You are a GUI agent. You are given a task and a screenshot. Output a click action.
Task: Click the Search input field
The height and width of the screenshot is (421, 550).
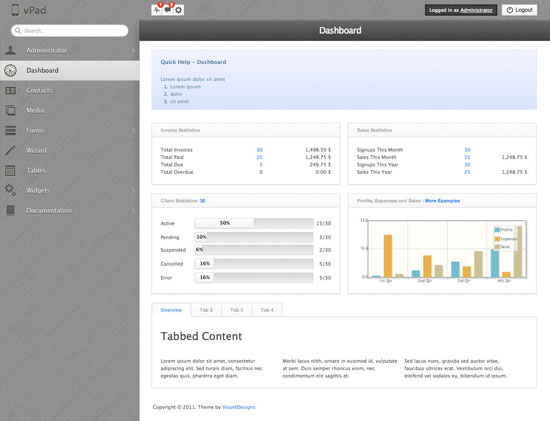point(69,31)
